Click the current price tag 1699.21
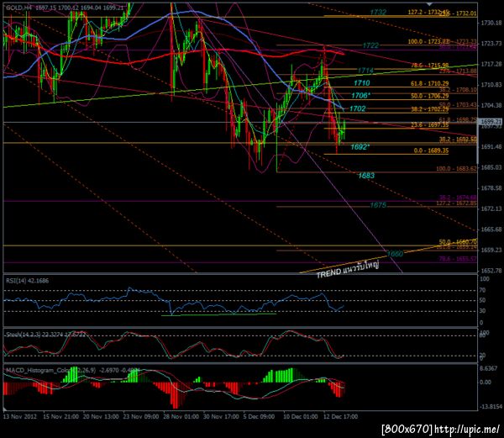Viewport: 504px width, 438px height. coord(491,122)
